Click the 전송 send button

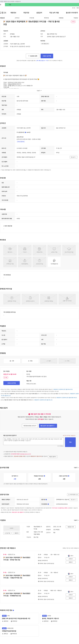coord(70,442)
